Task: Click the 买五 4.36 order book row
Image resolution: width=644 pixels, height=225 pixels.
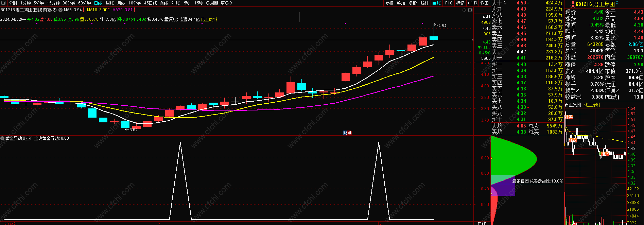Action: [x=527, y=89]
